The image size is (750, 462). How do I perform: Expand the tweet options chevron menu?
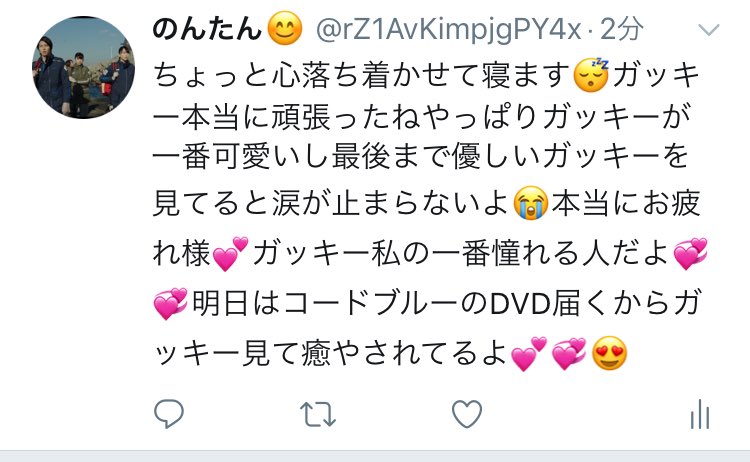point(708,30)
